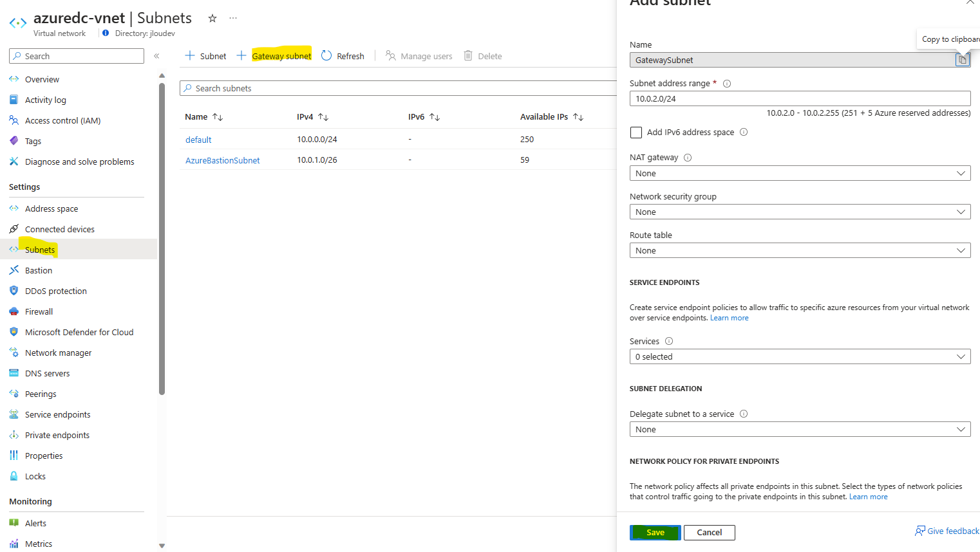Click the Bastion icon
The height and width of the screenshot is (552, 980).
[14, 270]
